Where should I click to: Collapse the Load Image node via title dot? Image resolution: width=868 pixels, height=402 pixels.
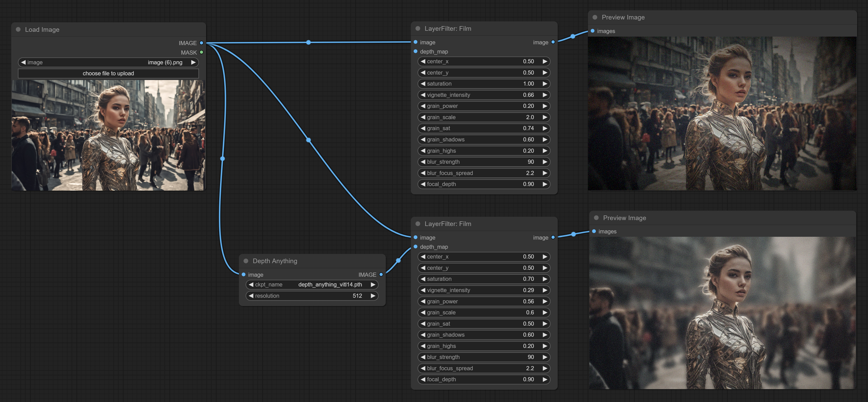[18, 29]
